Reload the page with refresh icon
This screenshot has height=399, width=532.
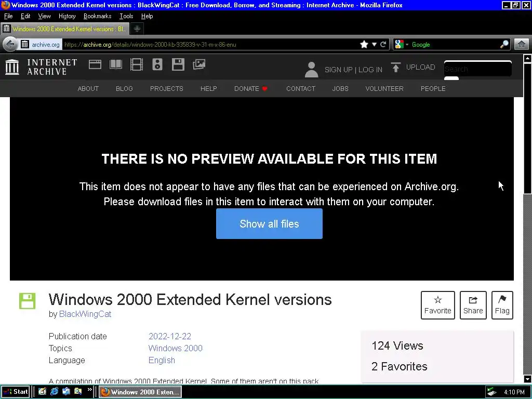383,45
